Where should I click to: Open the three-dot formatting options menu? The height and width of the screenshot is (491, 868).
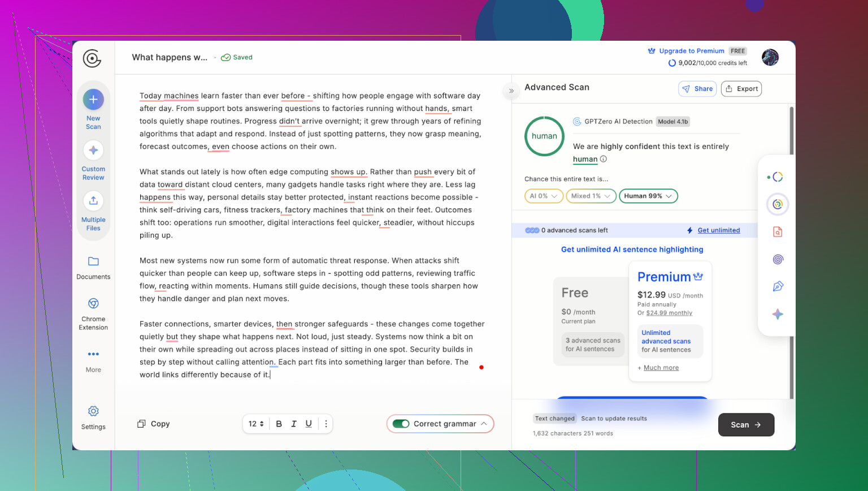pyautogui.click(x=326, y=424)
